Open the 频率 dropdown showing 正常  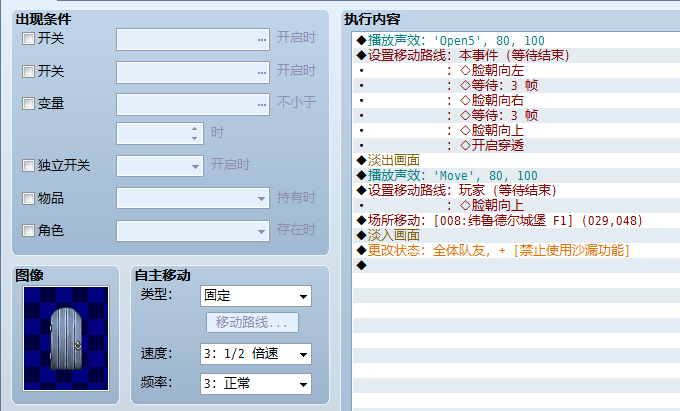point(256,384)
